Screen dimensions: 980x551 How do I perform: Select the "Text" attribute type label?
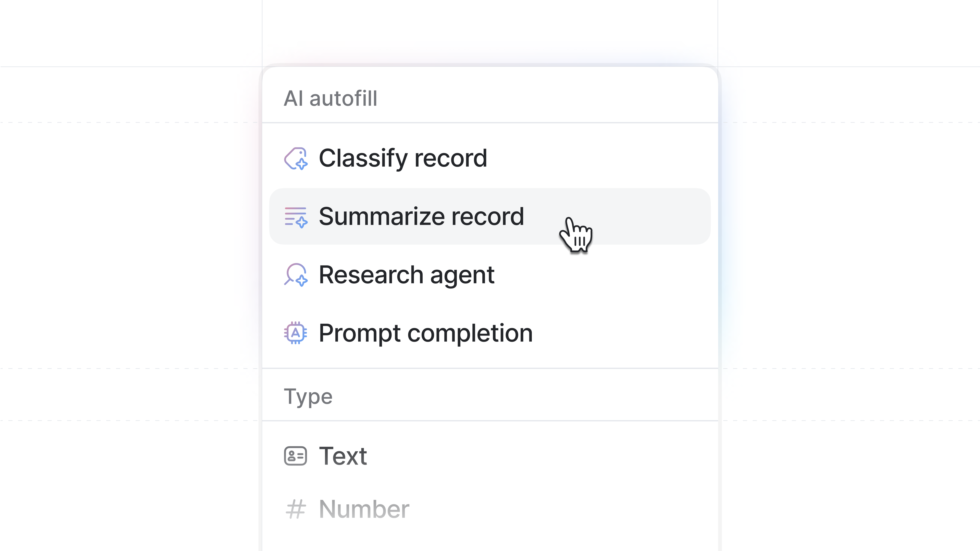pos(343,456)
